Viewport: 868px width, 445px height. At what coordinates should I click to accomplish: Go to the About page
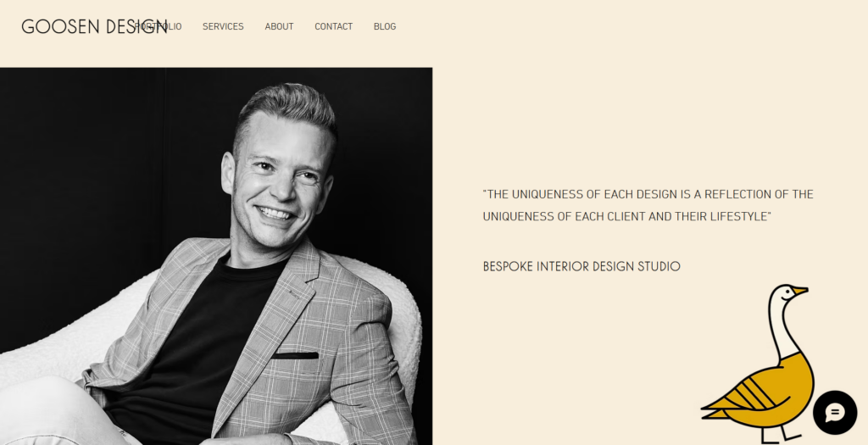pos(279,26)
